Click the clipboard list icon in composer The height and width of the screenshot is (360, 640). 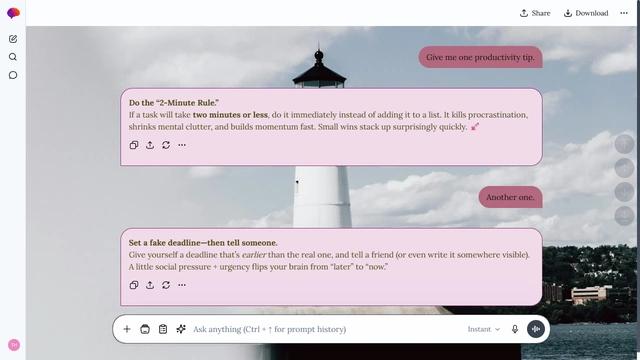coord(163,329)
